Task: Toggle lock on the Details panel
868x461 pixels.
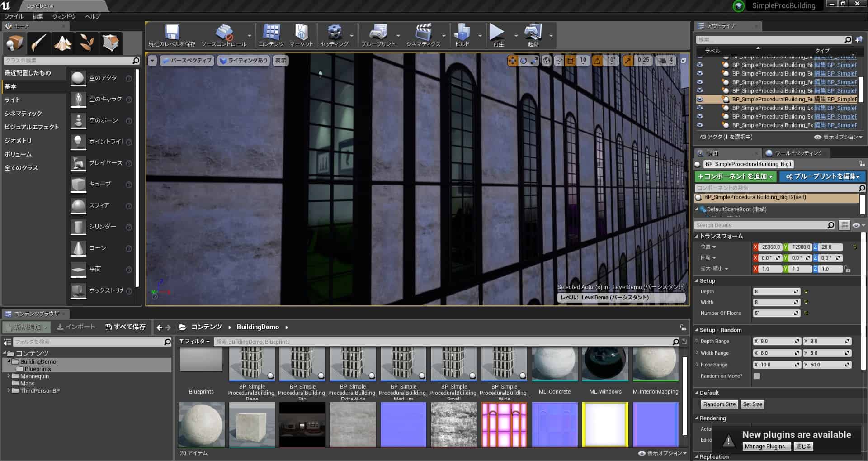Action: pos(862,164)
